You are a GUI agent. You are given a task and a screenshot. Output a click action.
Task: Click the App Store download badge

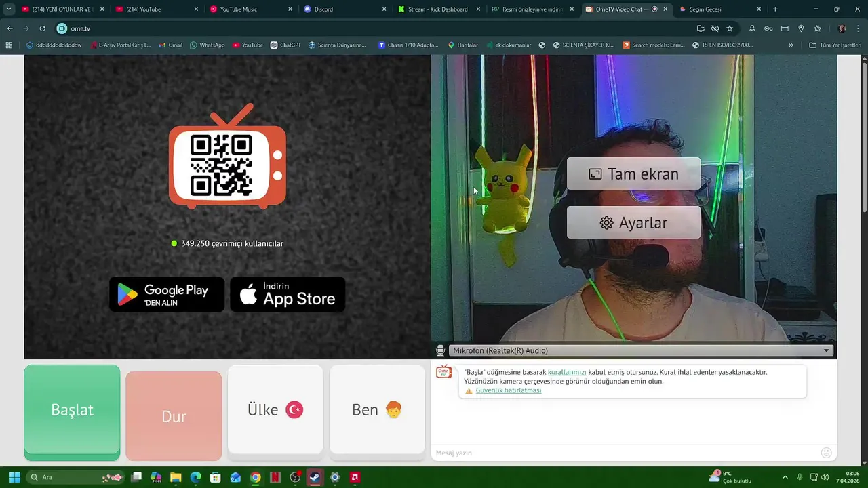pos(288,294)
